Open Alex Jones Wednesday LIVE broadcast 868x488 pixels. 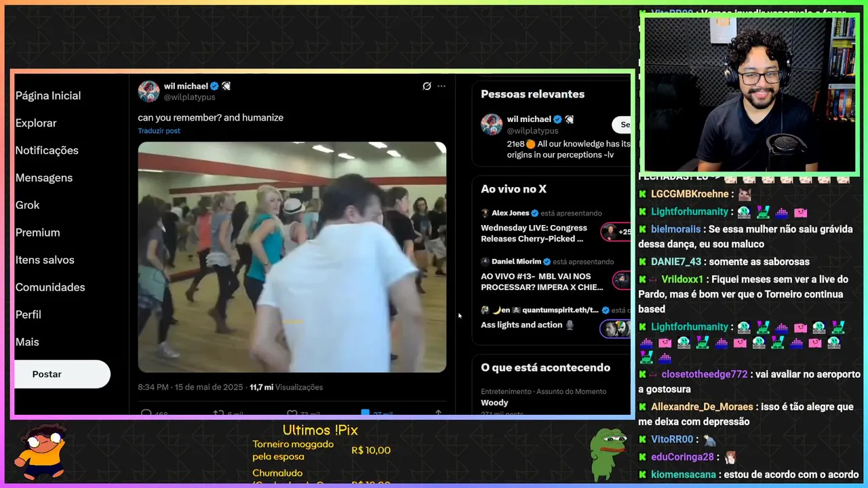[x=534, y=233]
